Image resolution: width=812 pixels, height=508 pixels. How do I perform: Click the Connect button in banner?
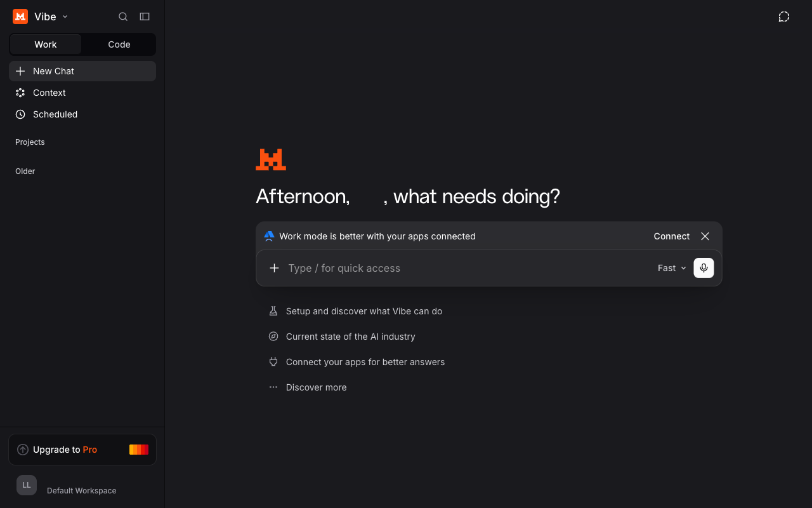tap(672, 236)
